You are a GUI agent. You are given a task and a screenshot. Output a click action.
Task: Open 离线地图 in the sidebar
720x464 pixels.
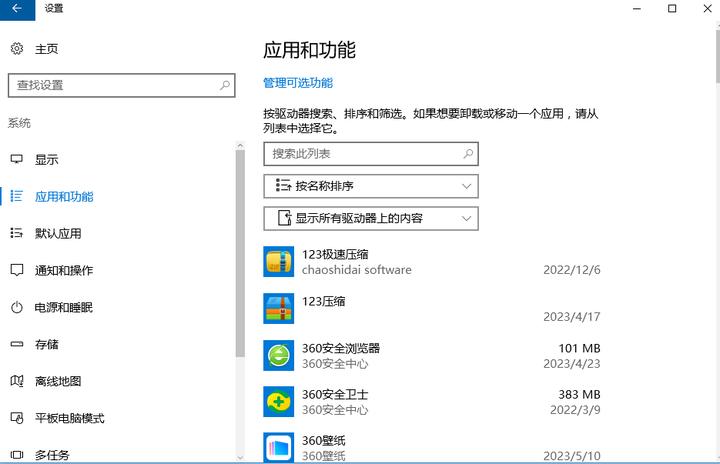click(x=58, y=381)
